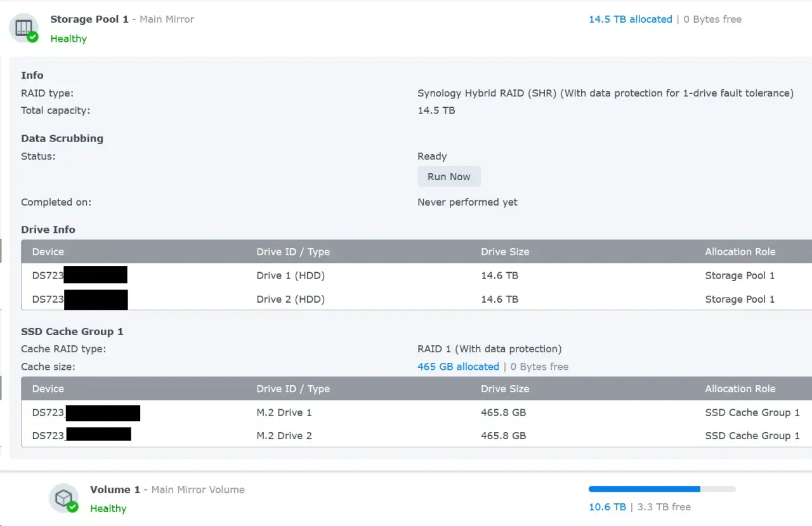Click Device column header in SSD Cache table

(48, 389)
